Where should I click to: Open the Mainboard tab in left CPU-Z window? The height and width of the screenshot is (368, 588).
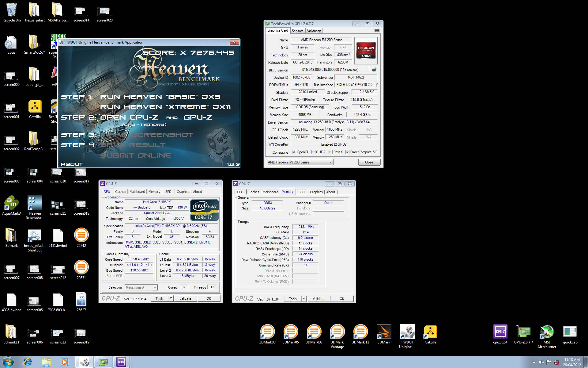pos(137,192)
